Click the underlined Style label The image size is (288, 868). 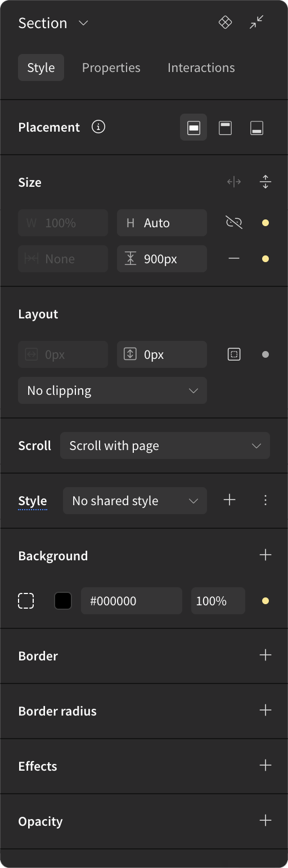coord(33,501)
